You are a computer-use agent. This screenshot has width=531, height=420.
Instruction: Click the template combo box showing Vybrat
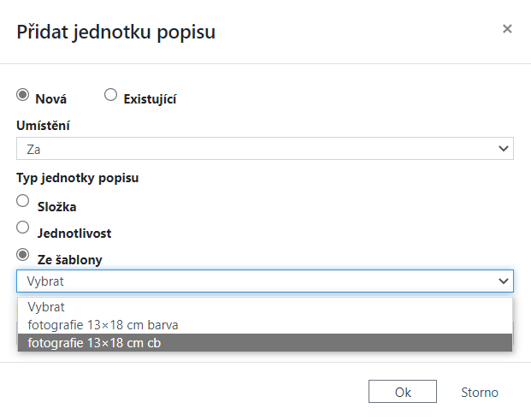[x=257, y=281]
